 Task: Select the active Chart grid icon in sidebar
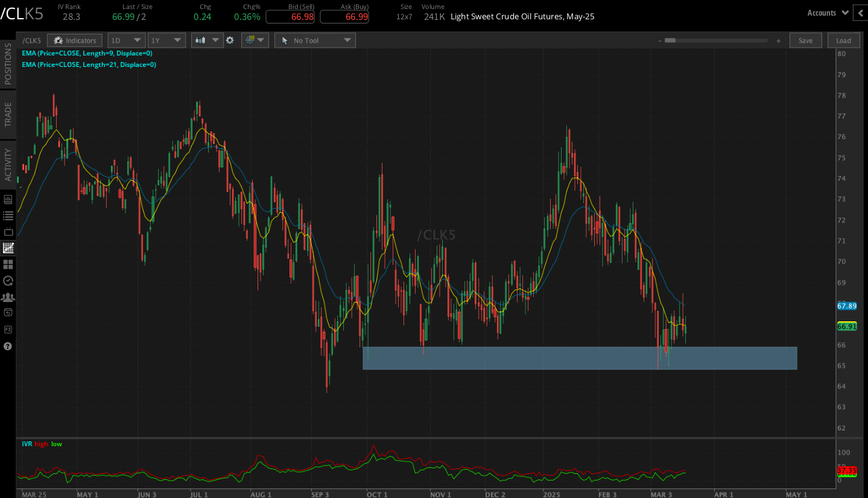[x=8, y=247]
